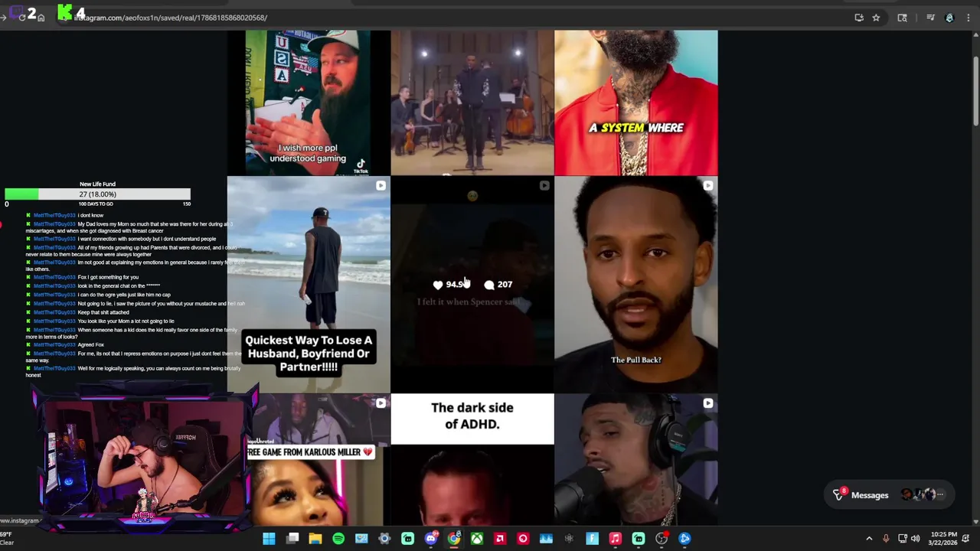The height and width of the screenshot is (551, 980).
Task: Open the clock showing 10:25 PM
Action: (x=944, y=538)
